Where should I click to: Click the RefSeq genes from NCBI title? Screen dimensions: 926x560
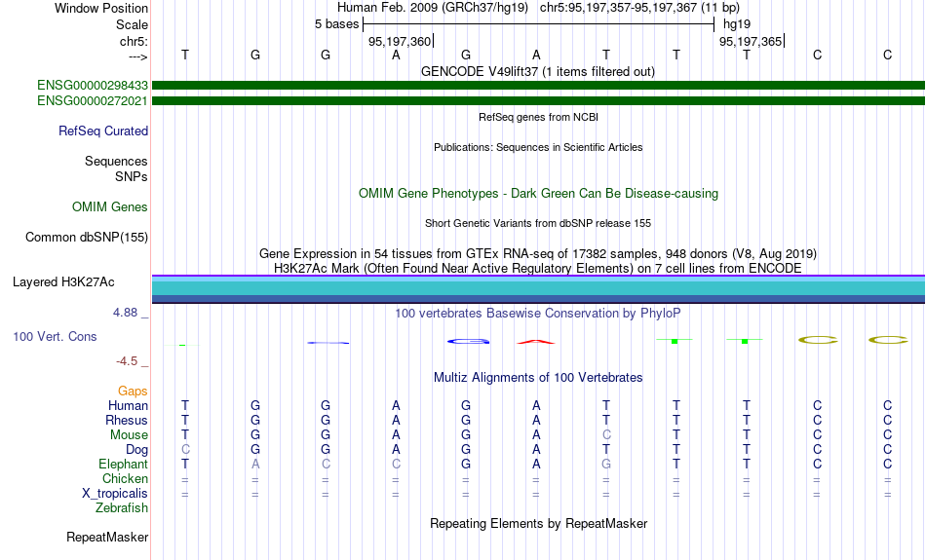click(x=539, y=117)
